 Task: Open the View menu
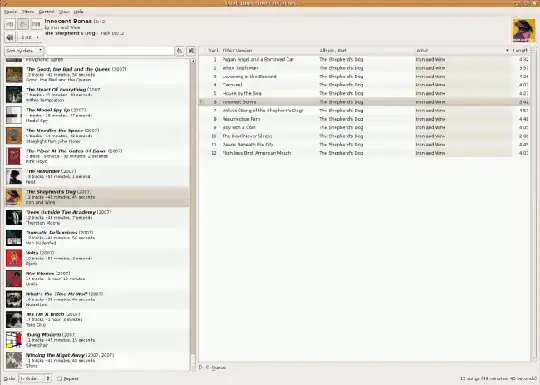tap(64, 12)
